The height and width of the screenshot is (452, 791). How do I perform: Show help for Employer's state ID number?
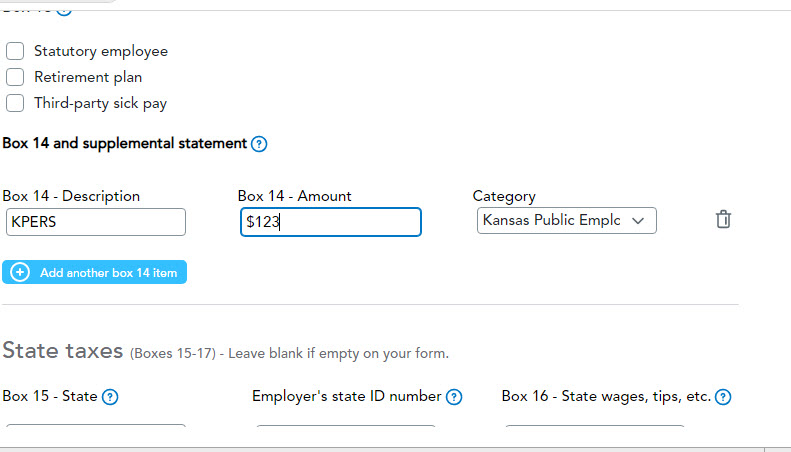(x=454, y=397)
